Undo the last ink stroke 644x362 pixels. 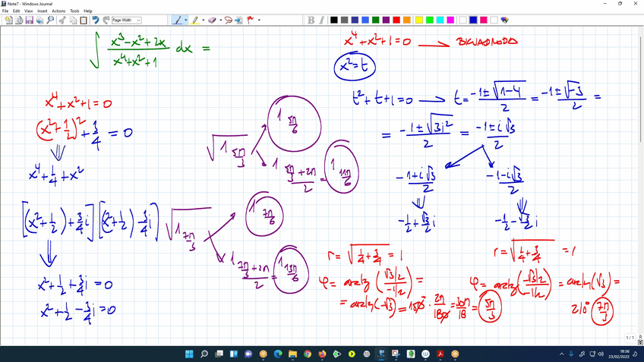click(96, 20)
